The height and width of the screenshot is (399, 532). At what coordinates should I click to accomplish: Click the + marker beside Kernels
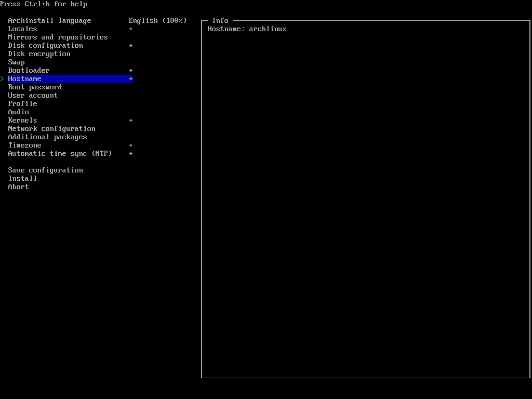tap(131, 121)
